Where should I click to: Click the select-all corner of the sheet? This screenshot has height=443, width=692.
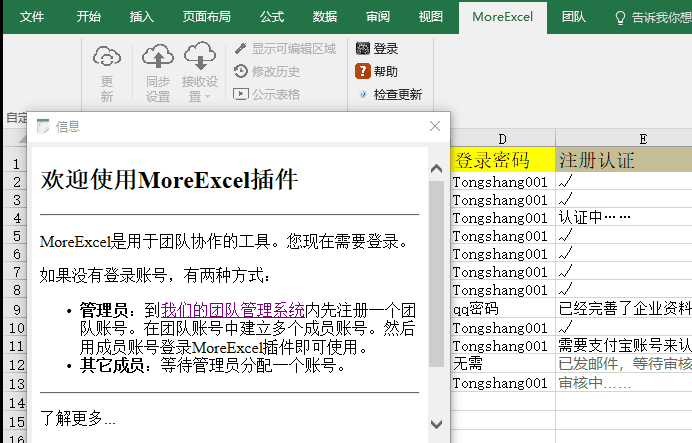(16, 139)
